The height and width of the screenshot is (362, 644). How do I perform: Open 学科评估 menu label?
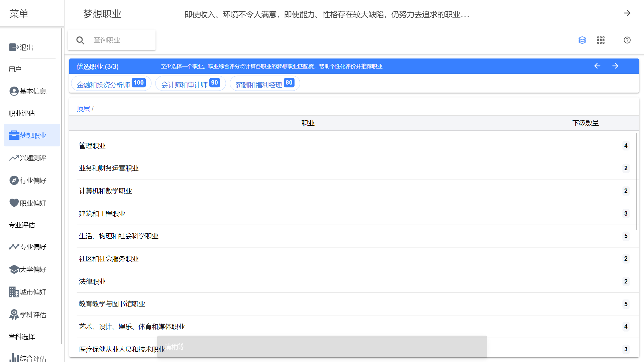click(x=33, y=315)
